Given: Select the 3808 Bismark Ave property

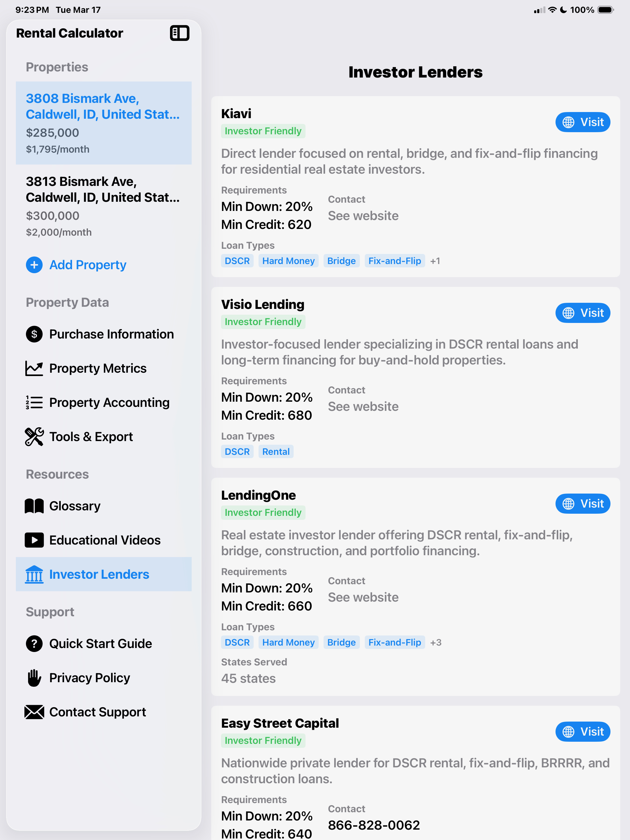Looking at the screenshot, I should pos(103,122).
